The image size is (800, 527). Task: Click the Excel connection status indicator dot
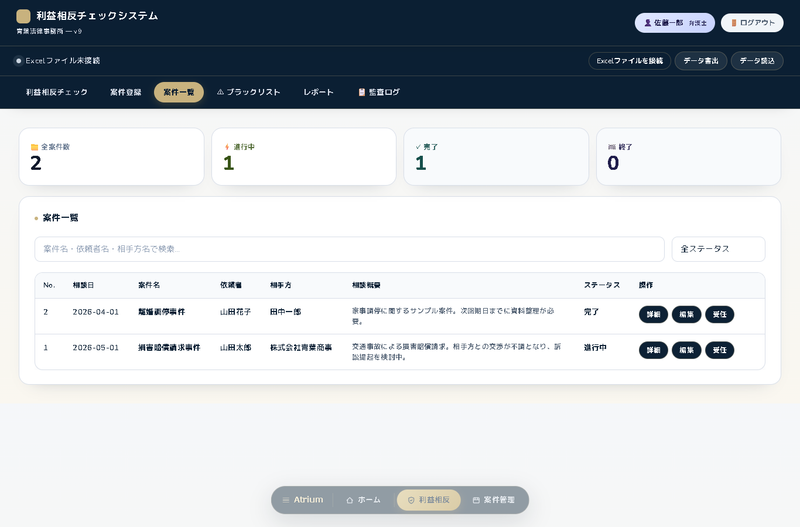pyautogui.click(x=18, y=61)
